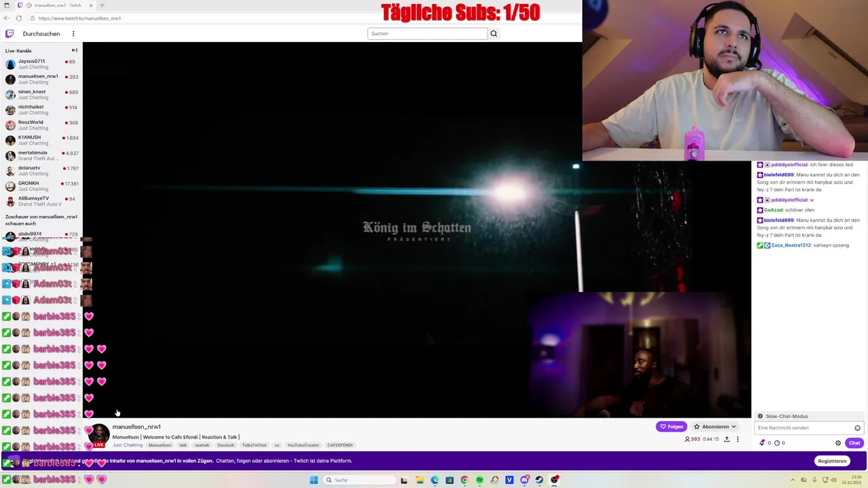Open chat settings gear icon
The height and width of the screenshot is (488, 868).
(838, 443)
